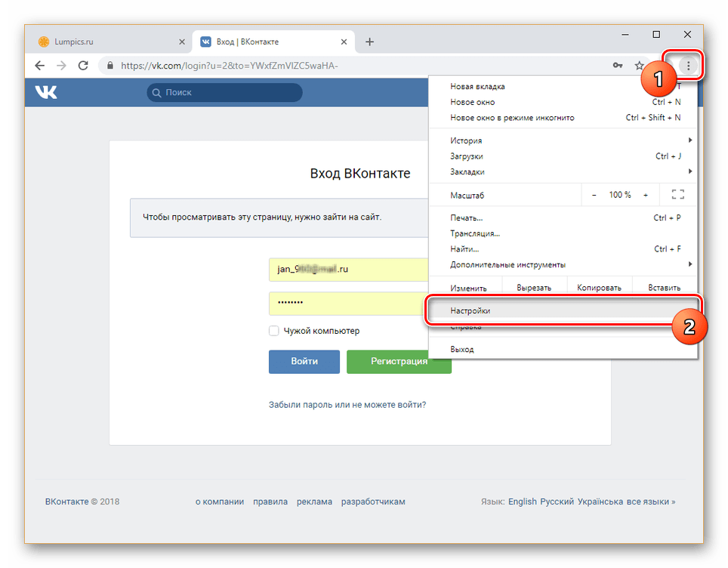Open Забыли пароль или не можете войти link
The width and height of the screenshot is (728, 568).
(347, 405)
